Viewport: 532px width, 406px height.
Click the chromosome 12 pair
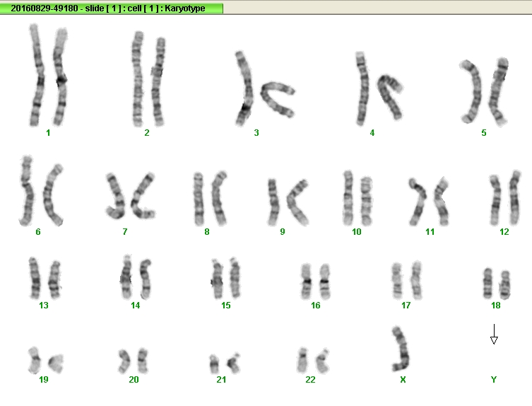point(505,198)
